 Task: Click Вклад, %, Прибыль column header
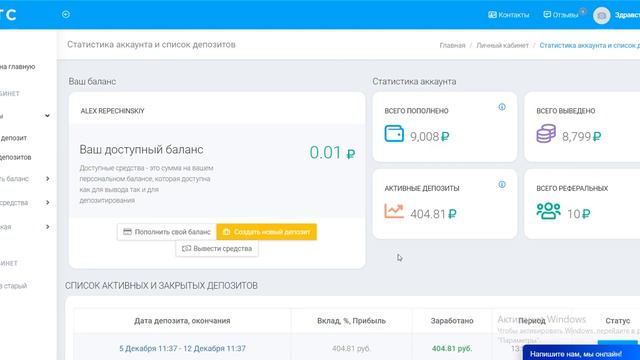[x=351, y=321]
